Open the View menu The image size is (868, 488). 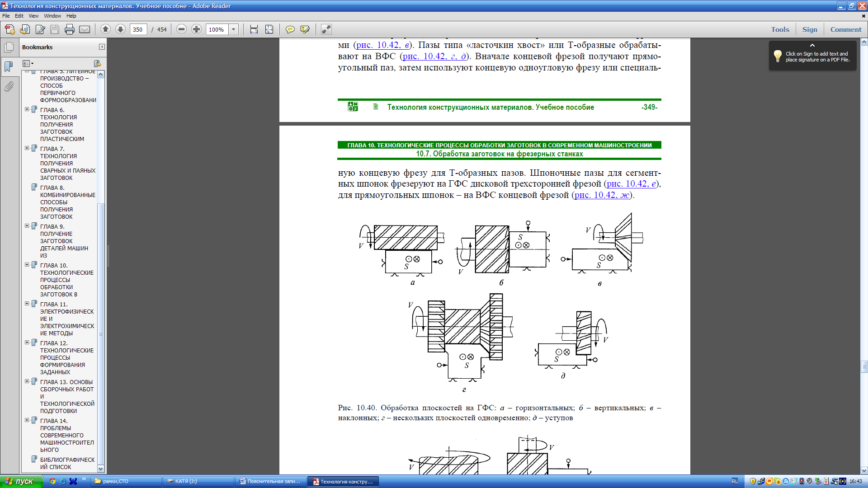click(33, 16)
